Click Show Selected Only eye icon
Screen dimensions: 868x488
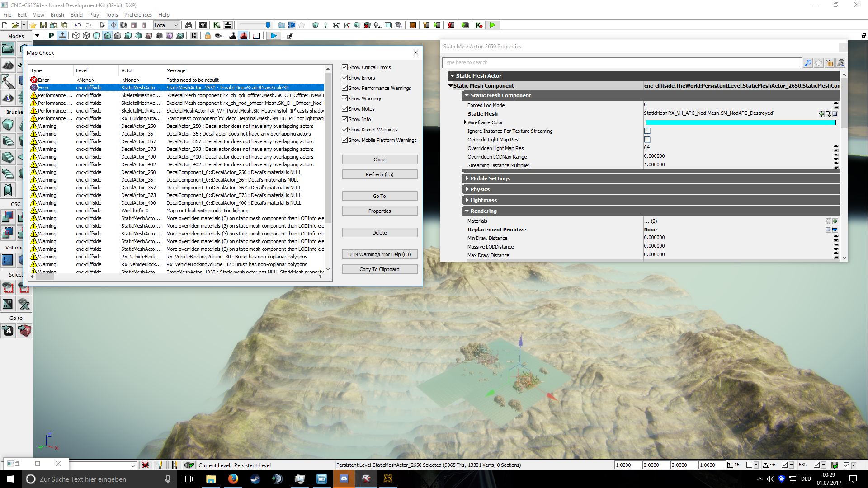[x=8, y=288]
